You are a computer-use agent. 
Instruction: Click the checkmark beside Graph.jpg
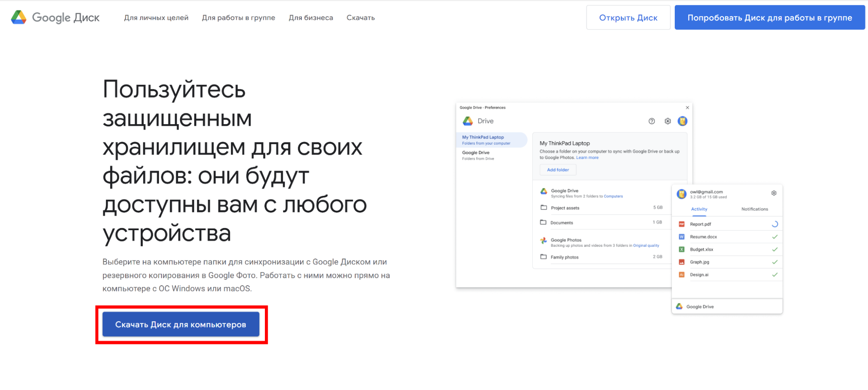tap(775, 262)
